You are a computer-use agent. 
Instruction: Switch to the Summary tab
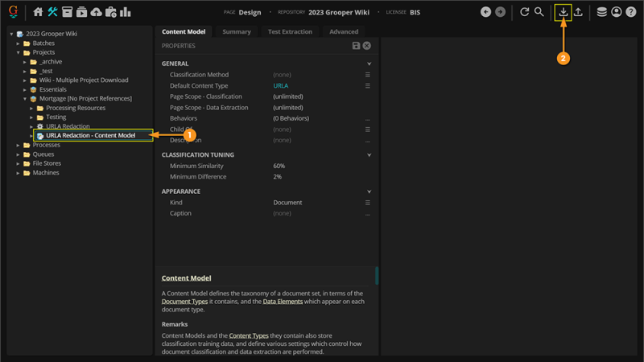[x=237, y=31]
